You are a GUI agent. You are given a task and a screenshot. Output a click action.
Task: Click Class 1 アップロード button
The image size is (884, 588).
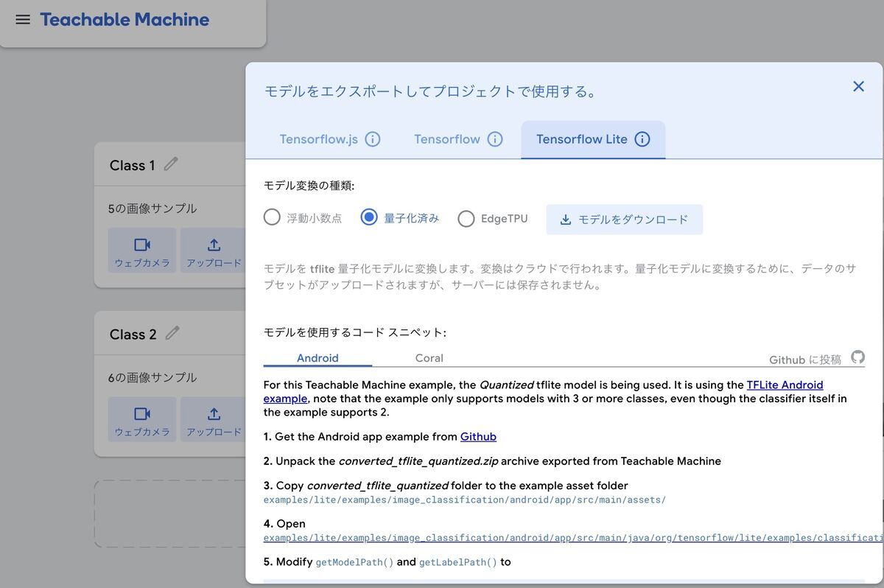(x=214, y=251)
